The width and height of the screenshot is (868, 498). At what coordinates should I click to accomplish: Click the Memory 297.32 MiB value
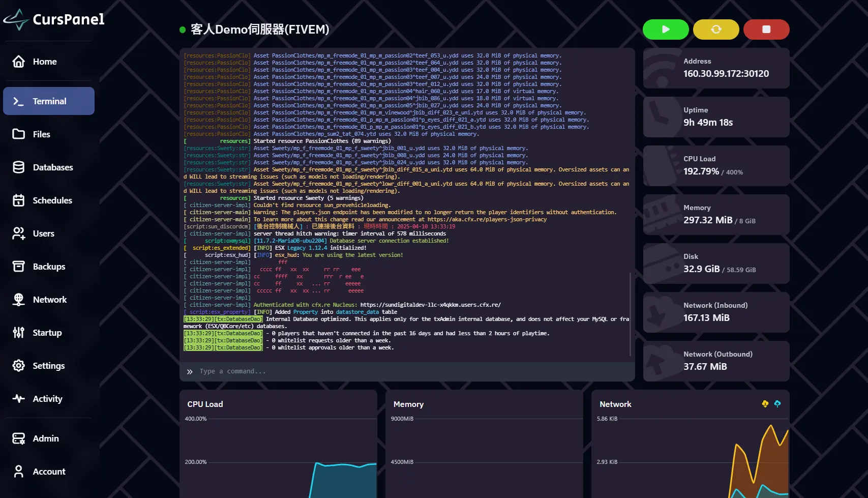click(x=708, y=220)
